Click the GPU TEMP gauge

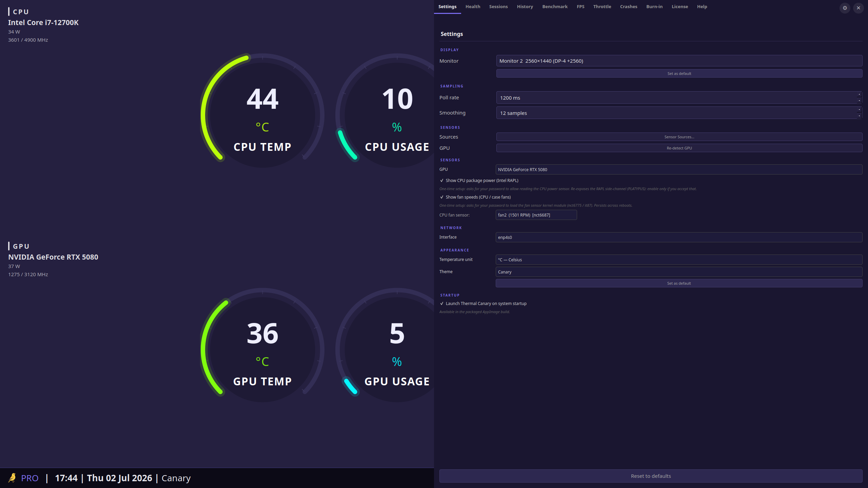pyautogui.click(x=262, y=345)
